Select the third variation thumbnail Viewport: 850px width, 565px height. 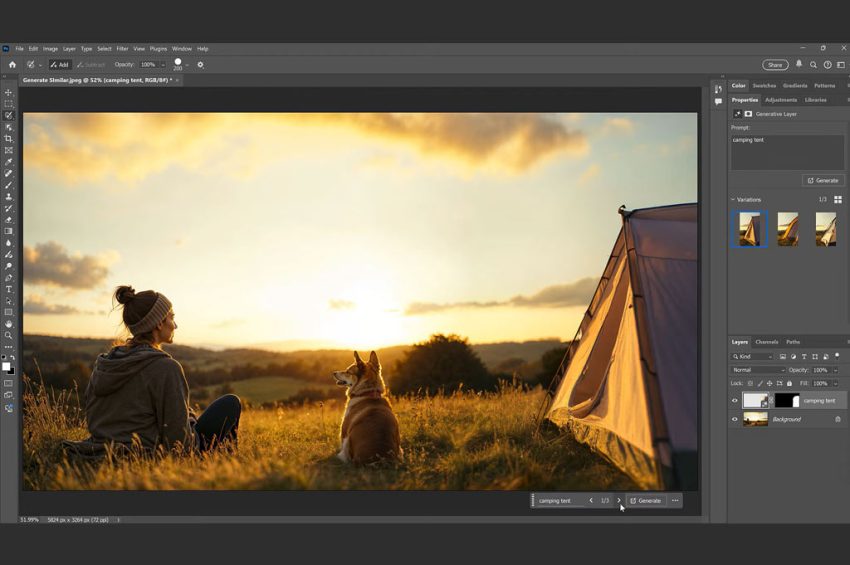[x=825, y=229]
